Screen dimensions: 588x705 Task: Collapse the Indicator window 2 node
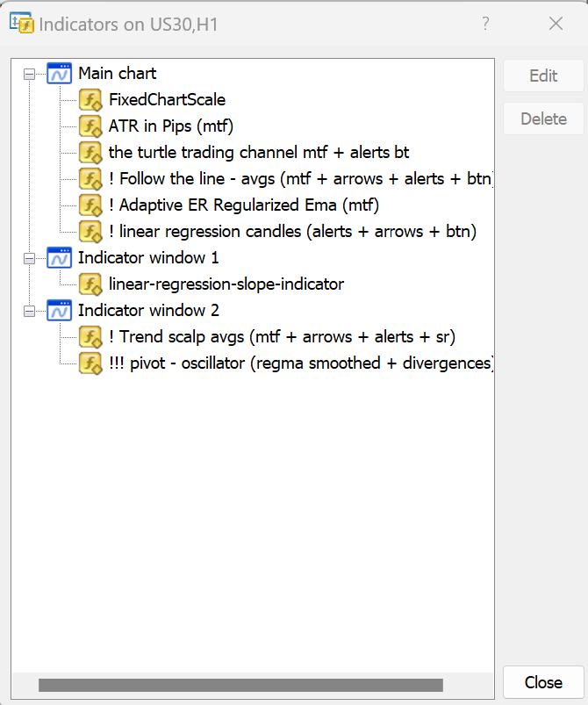tap(29, 311)
